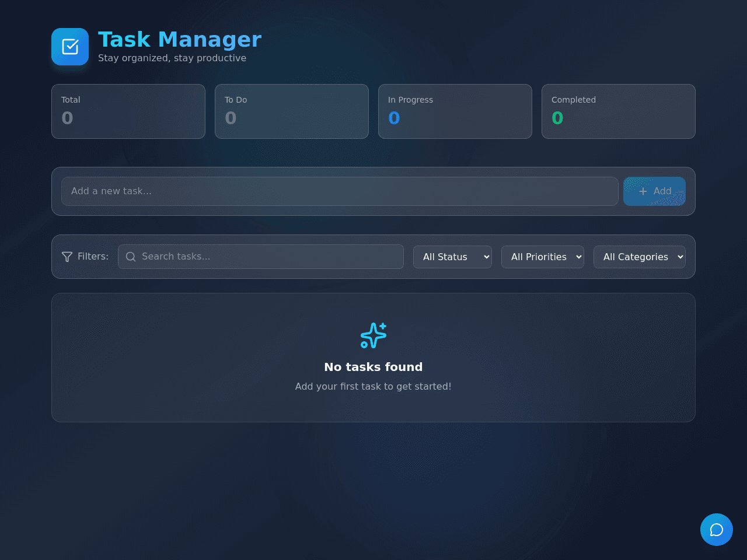This screenshot has height=560, width=747.
Task: Click the In Progress stats card
Action: pyautogui.click(x=455, y=111)
